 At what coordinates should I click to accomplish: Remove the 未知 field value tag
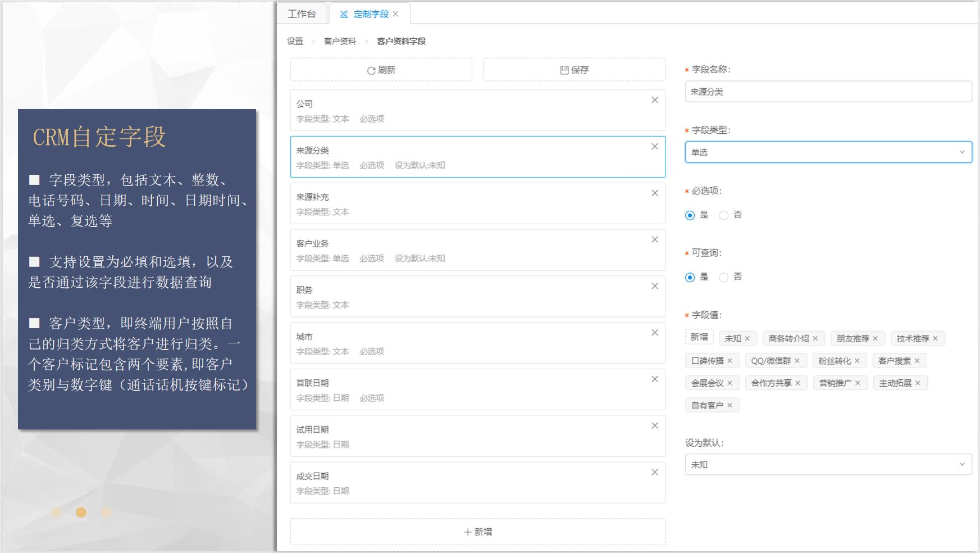pos(747,338)
